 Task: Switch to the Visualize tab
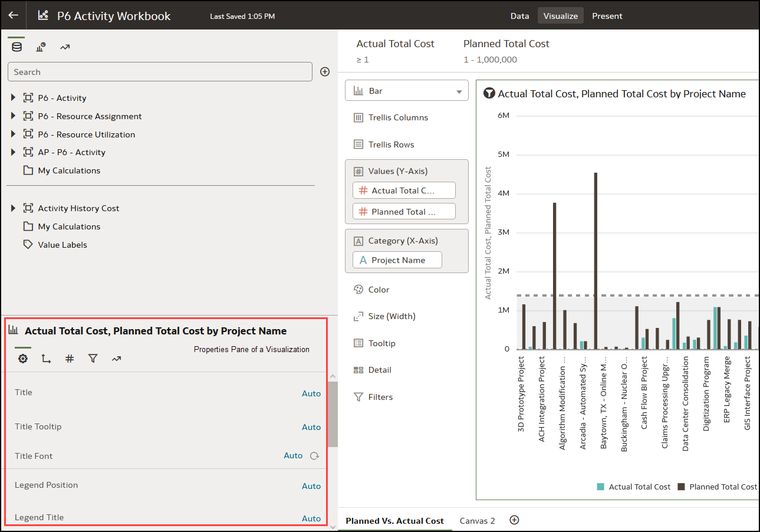click(x=561, y=16)
